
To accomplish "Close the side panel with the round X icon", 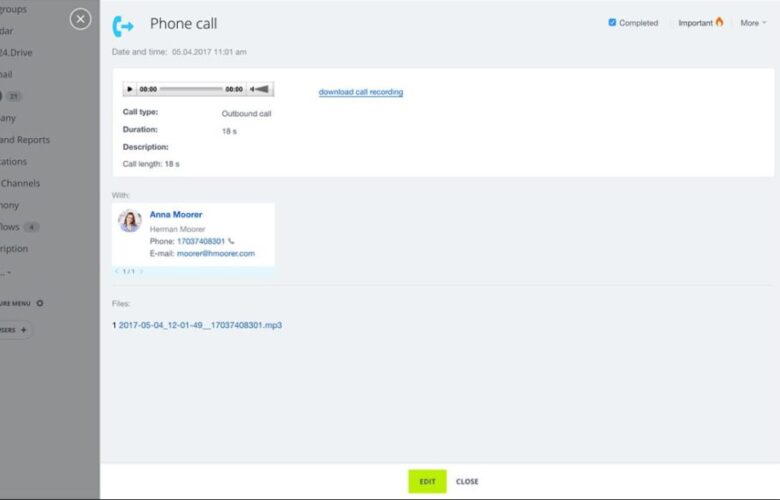I will [80, 19].
